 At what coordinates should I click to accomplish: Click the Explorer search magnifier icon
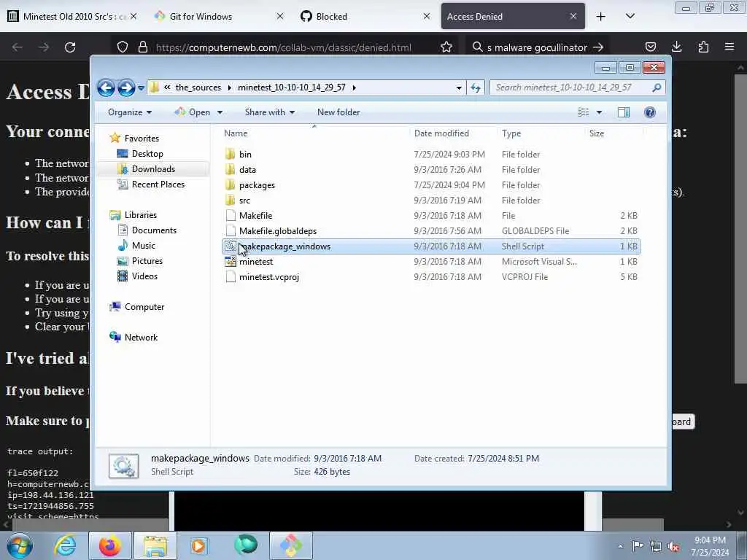pyautogui.click(x=657, y=87)
